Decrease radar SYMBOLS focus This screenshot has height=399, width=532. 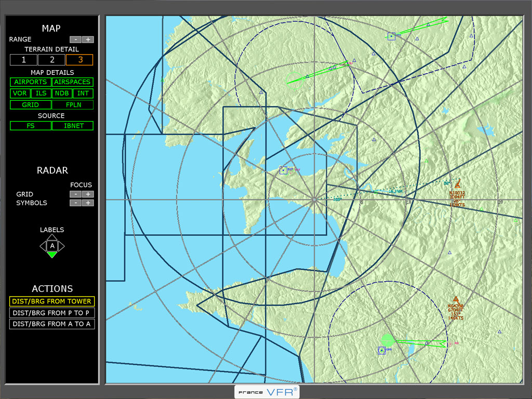75,203
